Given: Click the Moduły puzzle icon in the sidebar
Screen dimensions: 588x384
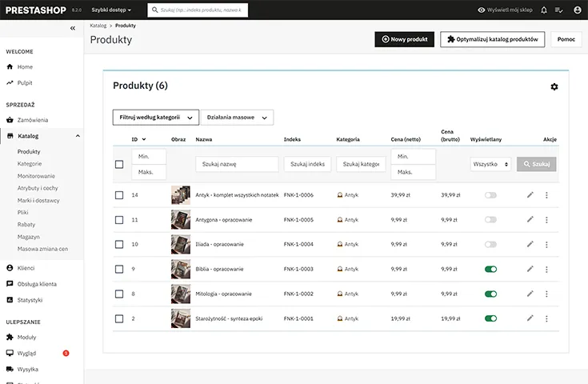Looking at the screenshot, I should pos(10,337).
